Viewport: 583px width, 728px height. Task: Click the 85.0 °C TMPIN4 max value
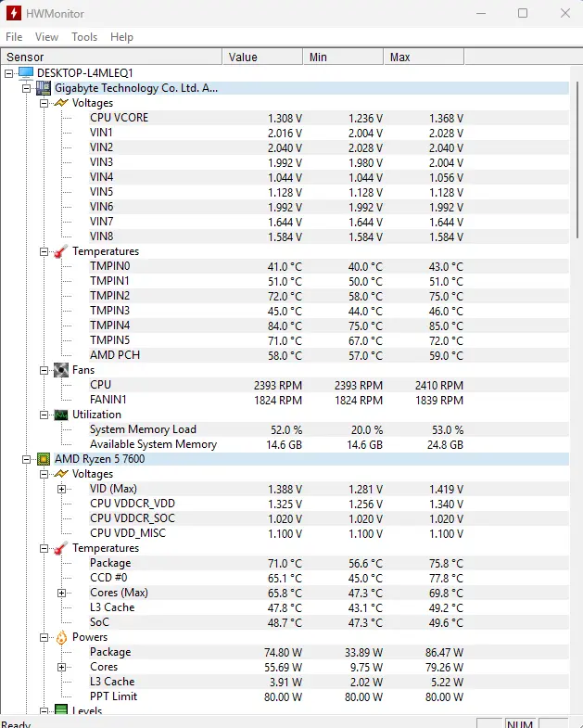click(x=446, y=326)
